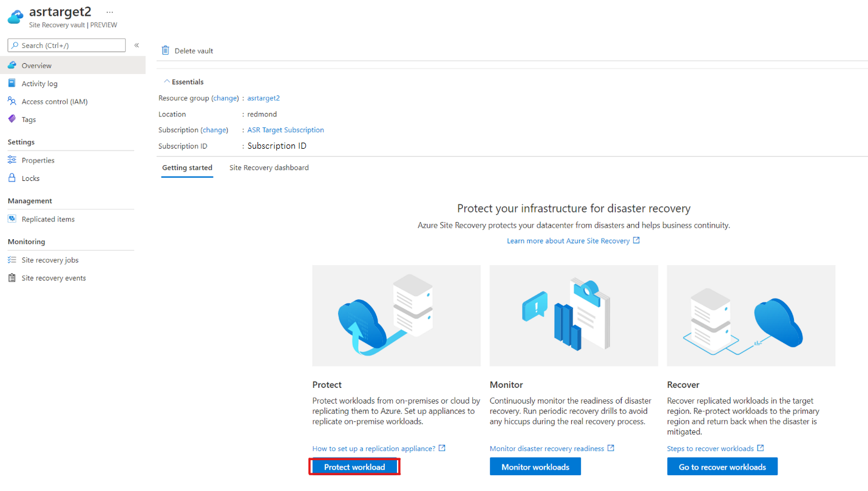Click the Monitor workloads button
The width and height of the screenshot is (868, 491).
(535, 467)
